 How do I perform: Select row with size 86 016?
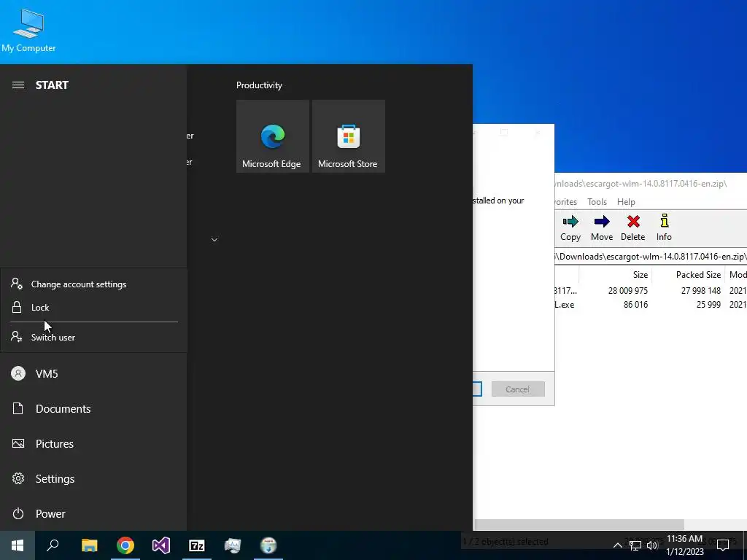click(651, 305)
